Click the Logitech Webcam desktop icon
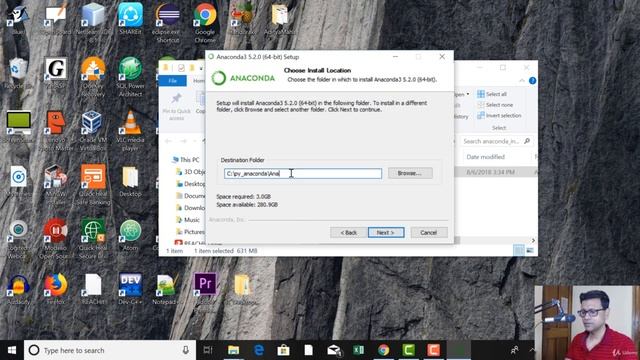 (18, 239)
